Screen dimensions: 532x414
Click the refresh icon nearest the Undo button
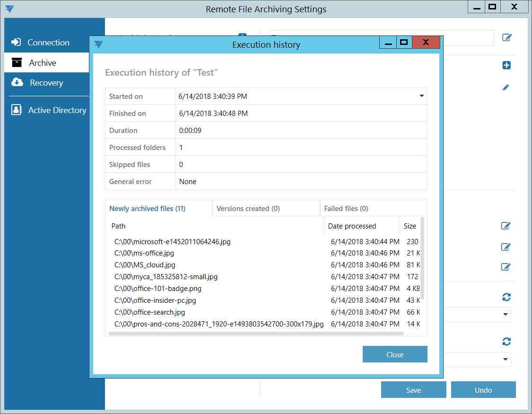[506, 342]
